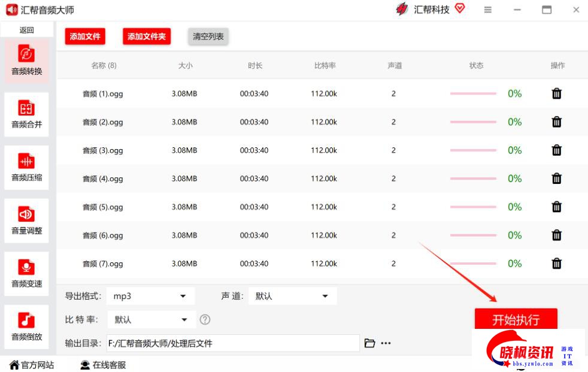Open the 音频变速 audio speed tool
Image resolution: width=588 pixels, height=372 pixels.
26,274
